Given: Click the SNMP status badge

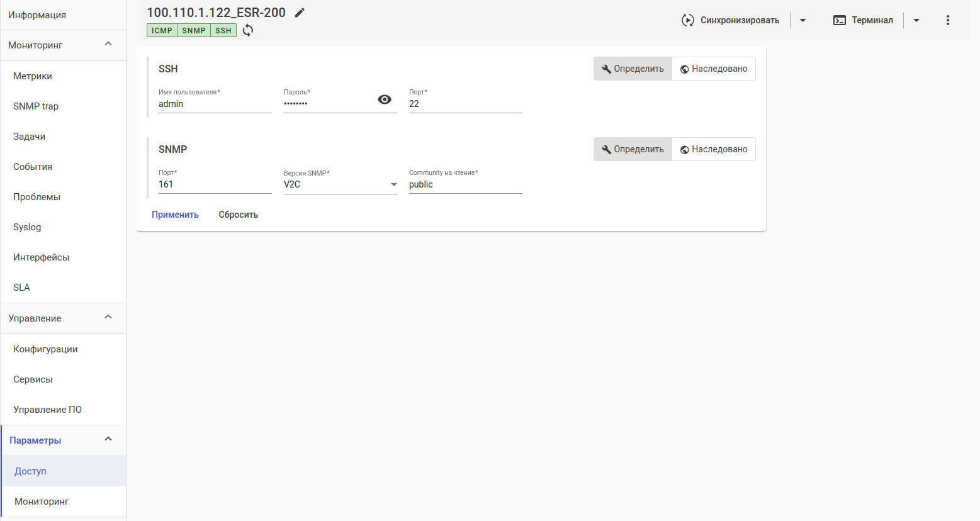Looking at the screenshot, I should pos(194,30).
